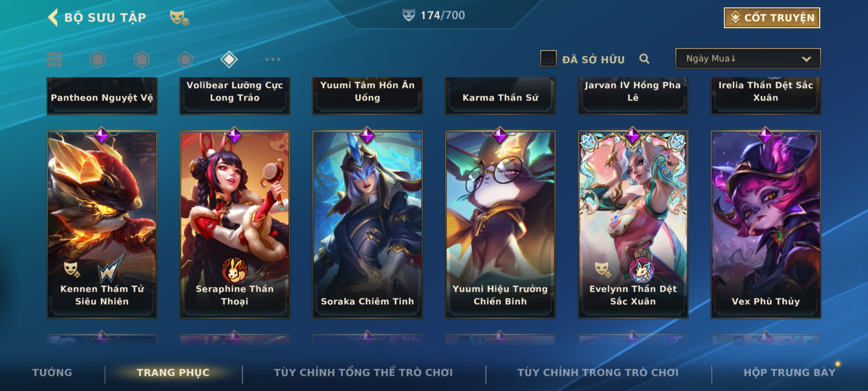Open the Soraka Chiêm Tinh skin card
The height and width of the screenshot is (391, 868).
[367, 224]
